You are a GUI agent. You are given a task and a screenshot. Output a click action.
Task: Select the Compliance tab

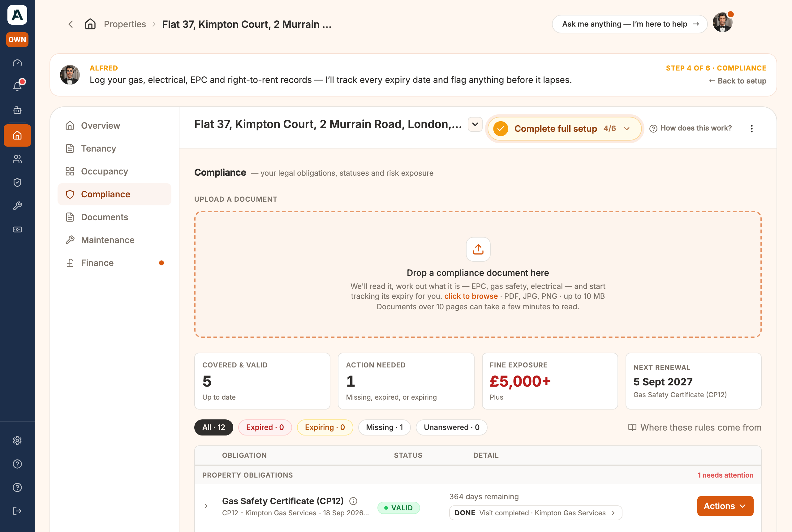point(114,195)
